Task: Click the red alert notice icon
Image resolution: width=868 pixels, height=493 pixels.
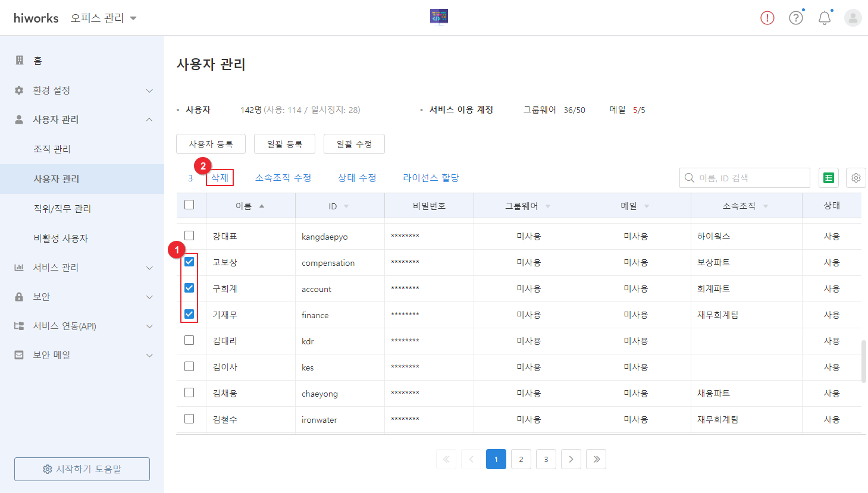Action: pyautogui.click(x=767, y=18)
